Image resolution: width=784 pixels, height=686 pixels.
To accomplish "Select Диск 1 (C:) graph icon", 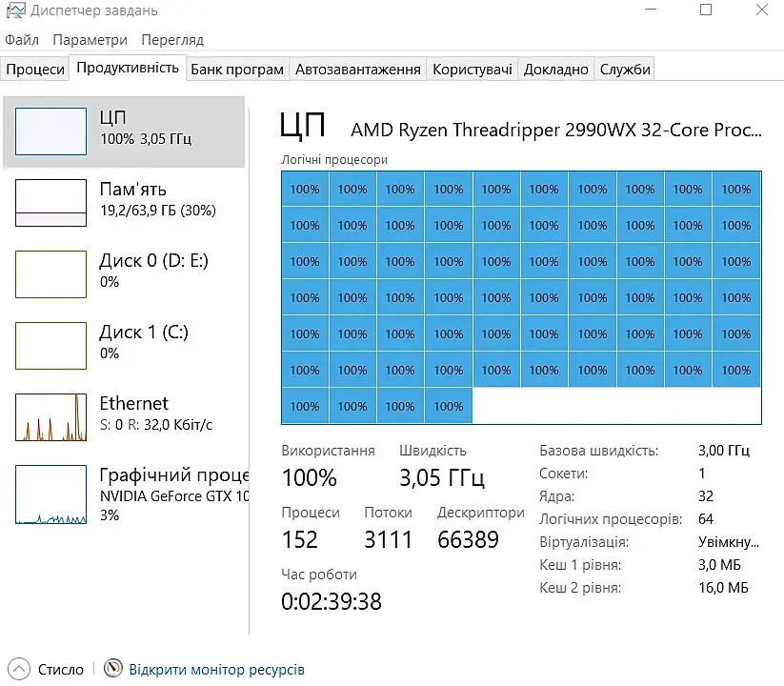I will pyautogui.click(x=50, y=346).
